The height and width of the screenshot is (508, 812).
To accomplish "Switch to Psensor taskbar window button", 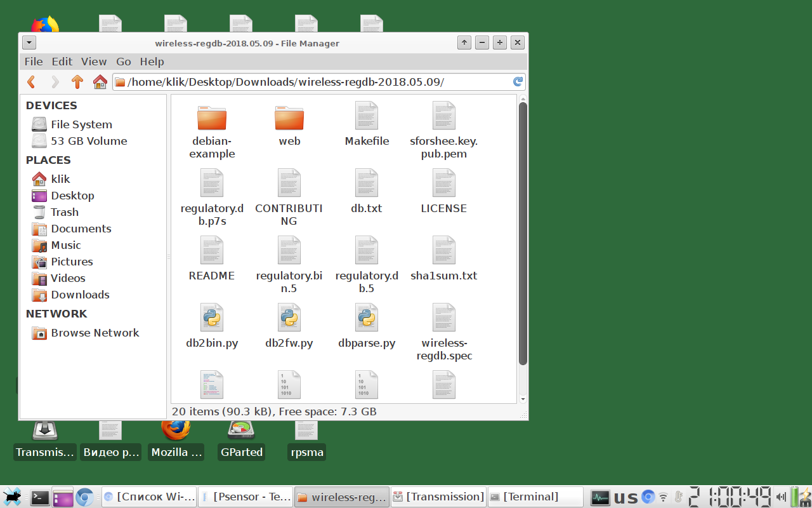I will point(246,497).
